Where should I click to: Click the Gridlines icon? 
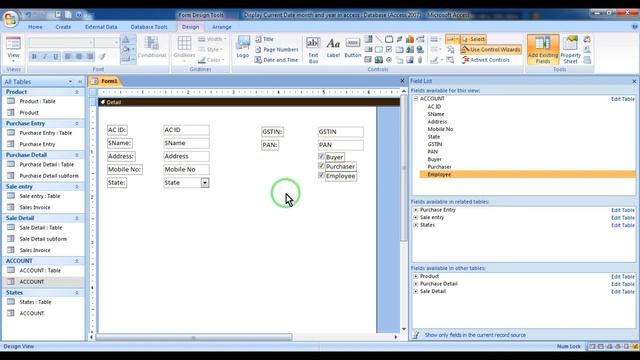184,47
